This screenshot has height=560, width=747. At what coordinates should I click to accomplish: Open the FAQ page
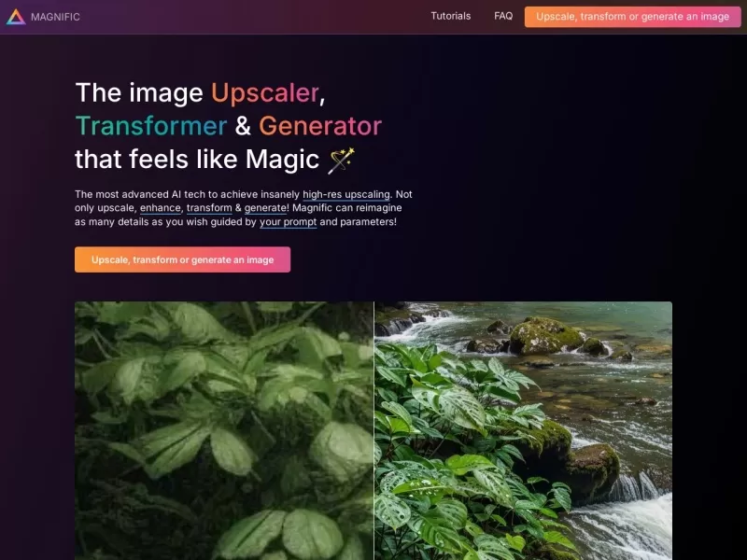tap(503, 16)
